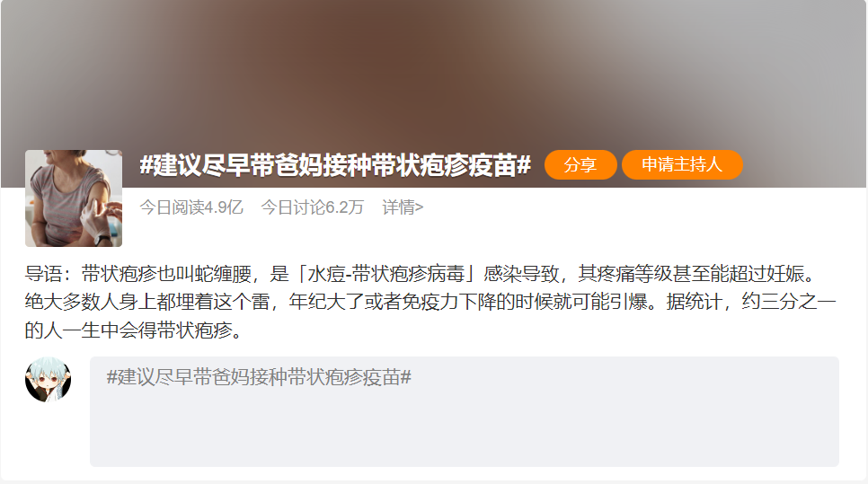Click the 今日阅读4.9亿 read count
This screenshot has width=868, height=484.
click(191, 207)
